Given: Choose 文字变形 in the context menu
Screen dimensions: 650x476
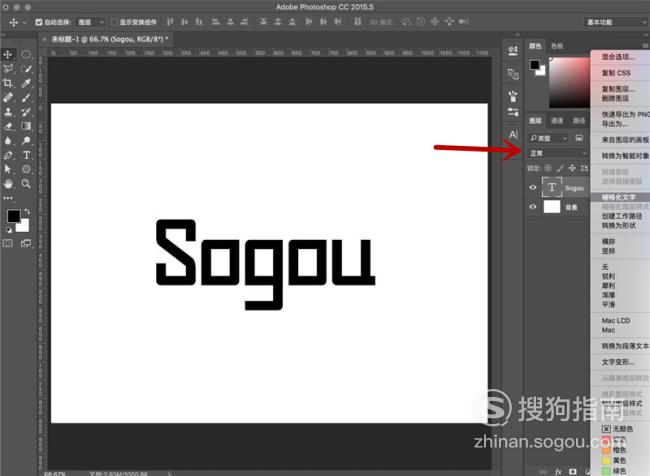Looking at the screenshot, I should (x=620, y=362).
